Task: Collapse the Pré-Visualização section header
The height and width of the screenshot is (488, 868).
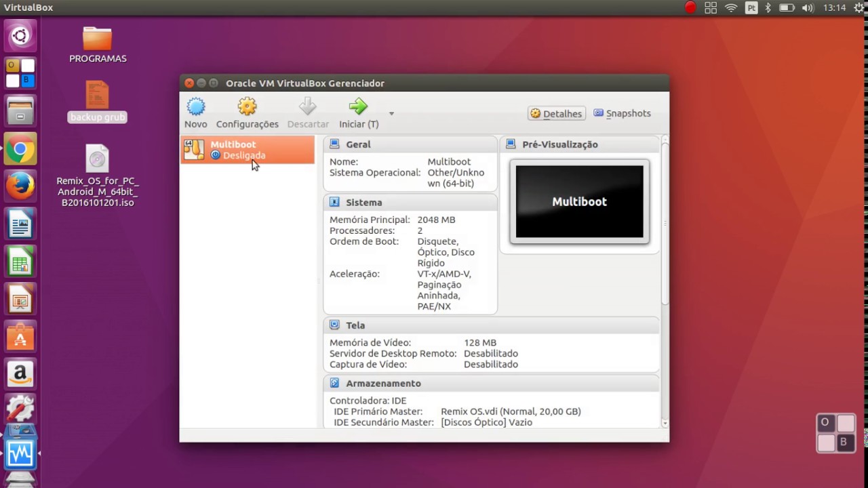Action: [x=580, y=144]
